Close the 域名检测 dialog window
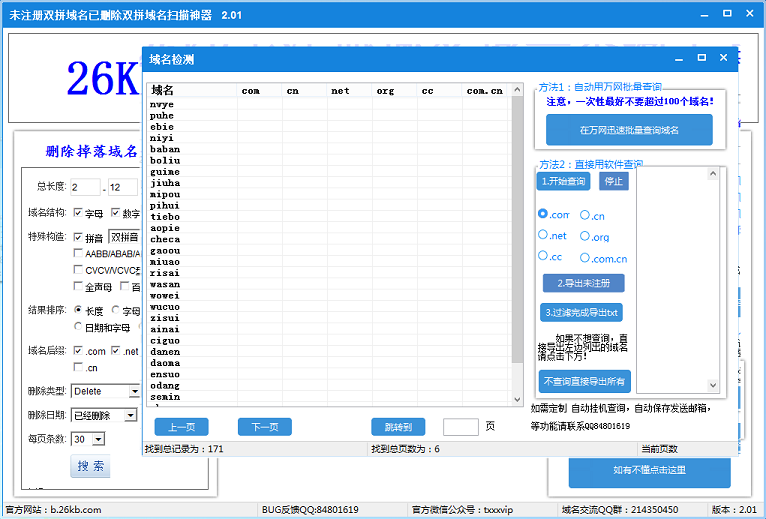The image size is (766, 519). pyautogui.click(x=723, y=59)
